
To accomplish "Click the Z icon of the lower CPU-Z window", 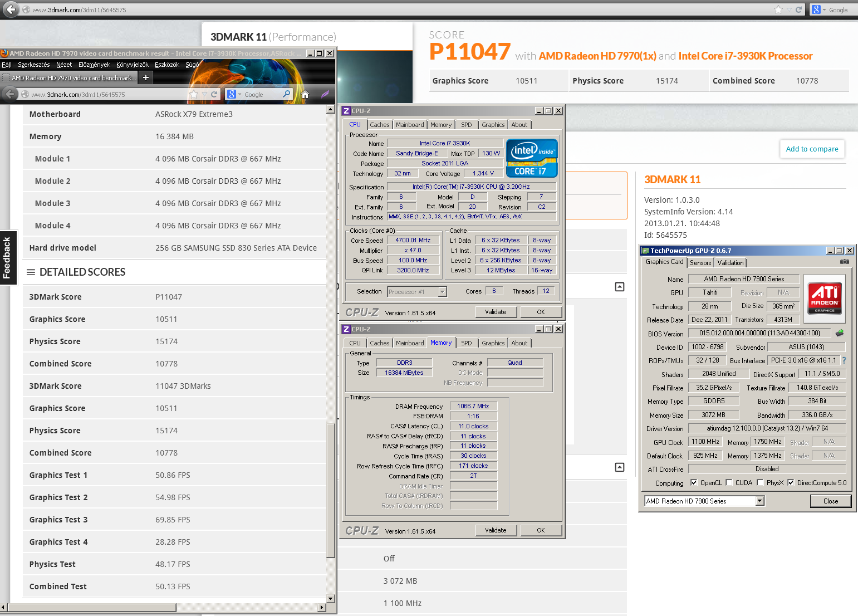I will tap(346, 329).
